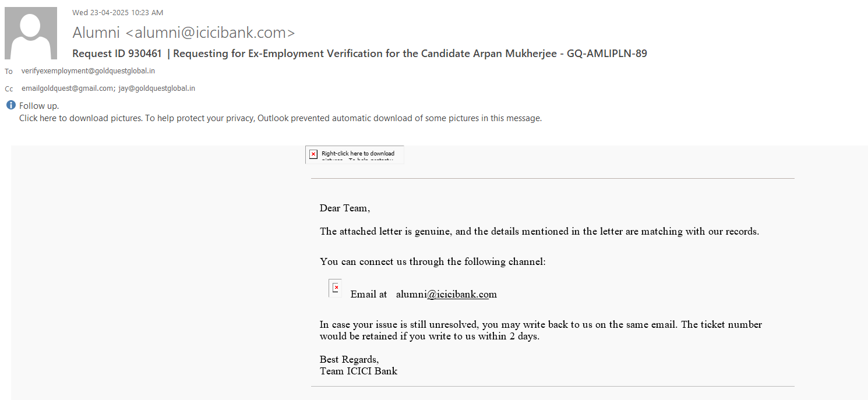Click the 'Click here to download pictures' info bar
This screenshot has width=868, height=400.
280,118
